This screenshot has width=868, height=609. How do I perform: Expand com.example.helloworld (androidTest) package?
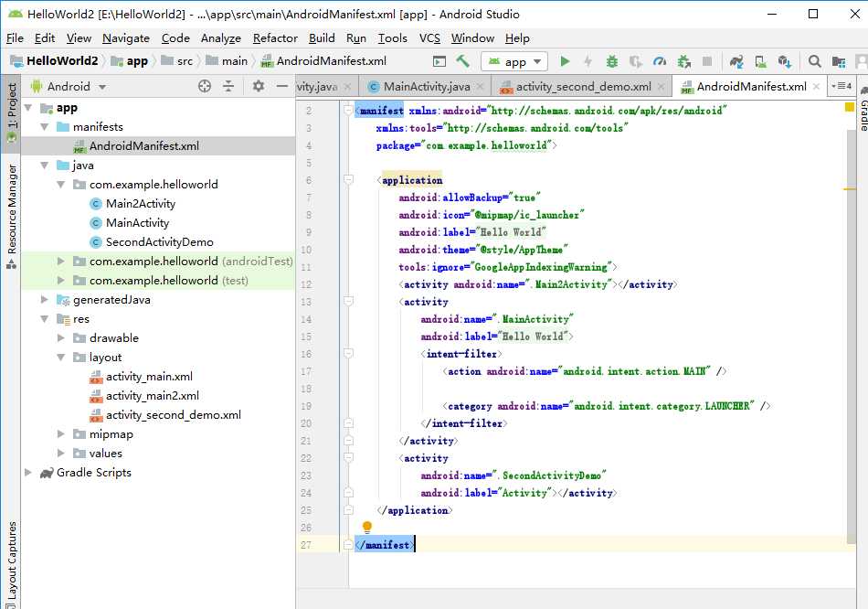61,261
